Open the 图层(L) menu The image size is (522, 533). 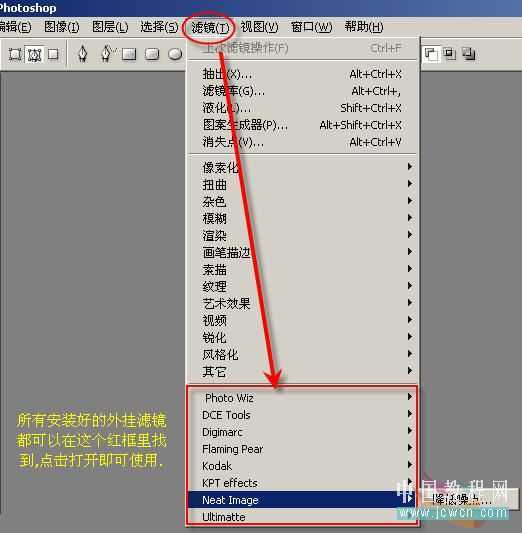110,27
